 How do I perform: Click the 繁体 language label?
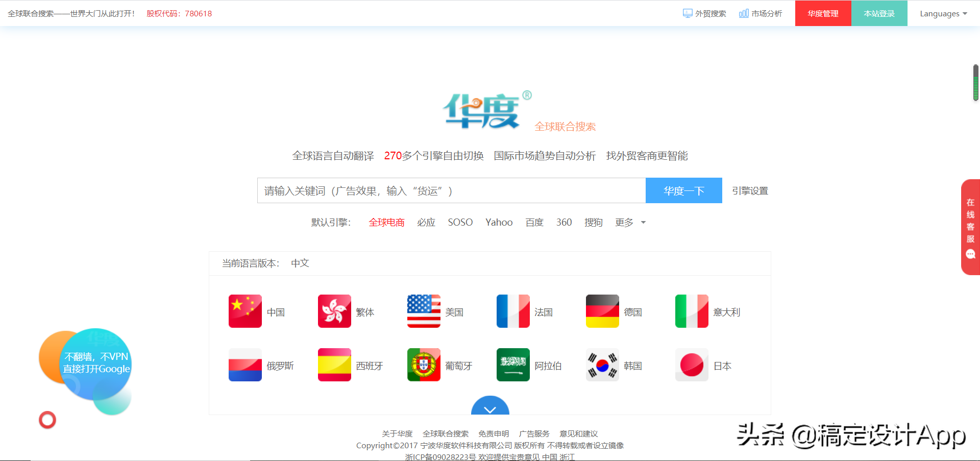click(x=365, y=312)
